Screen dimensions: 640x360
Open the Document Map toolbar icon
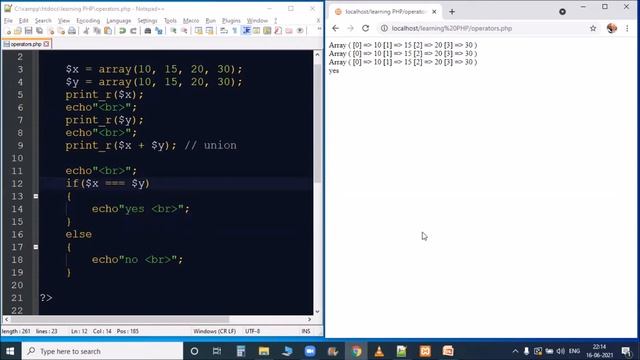tap(267, 31)
